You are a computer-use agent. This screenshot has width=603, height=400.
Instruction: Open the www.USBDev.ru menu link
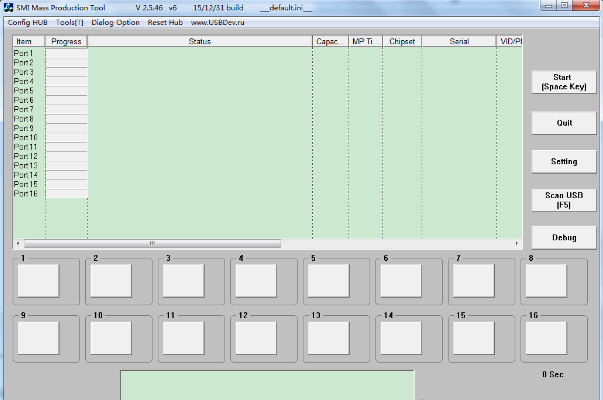(x=213, y=22)
